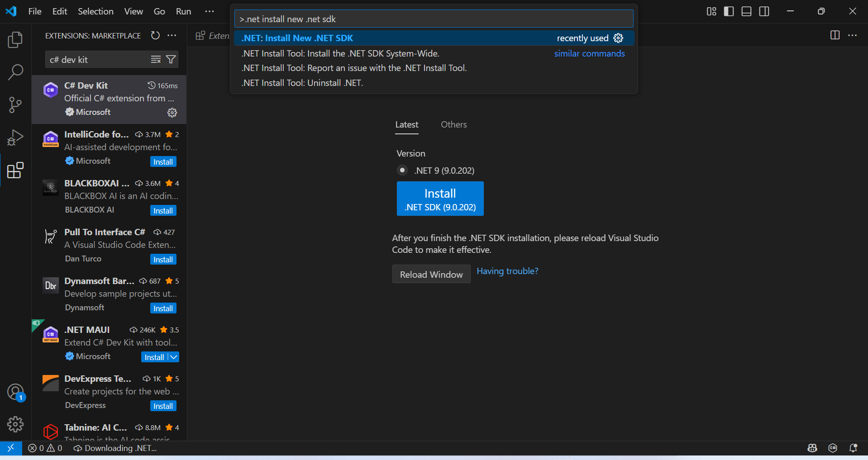Open the Edit menu
868x460 pixels.
[x=60, y=11]
